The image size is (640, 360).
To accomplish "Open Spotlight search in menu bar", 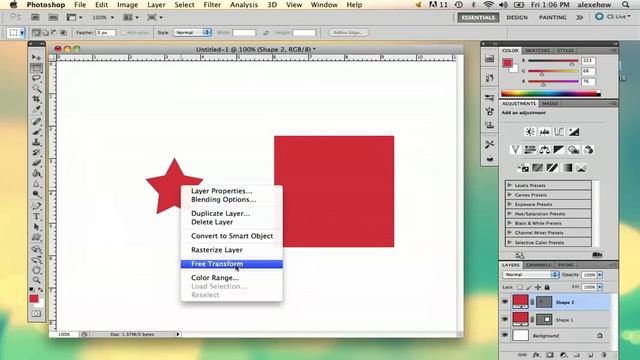I will 625,5.
